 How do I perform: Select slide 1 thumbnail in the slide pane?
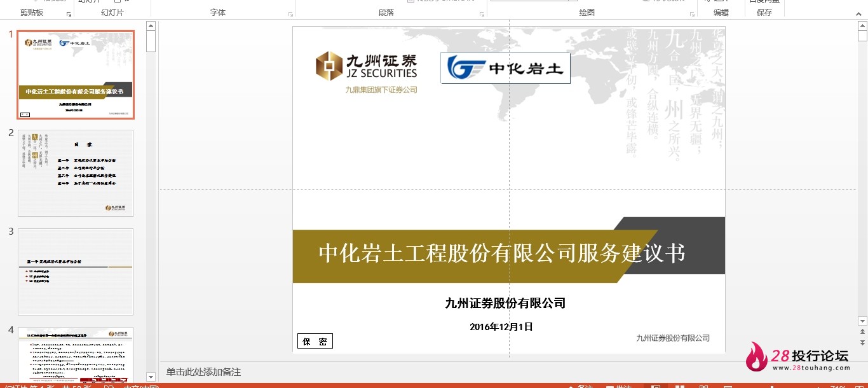[x=76, y=74]
